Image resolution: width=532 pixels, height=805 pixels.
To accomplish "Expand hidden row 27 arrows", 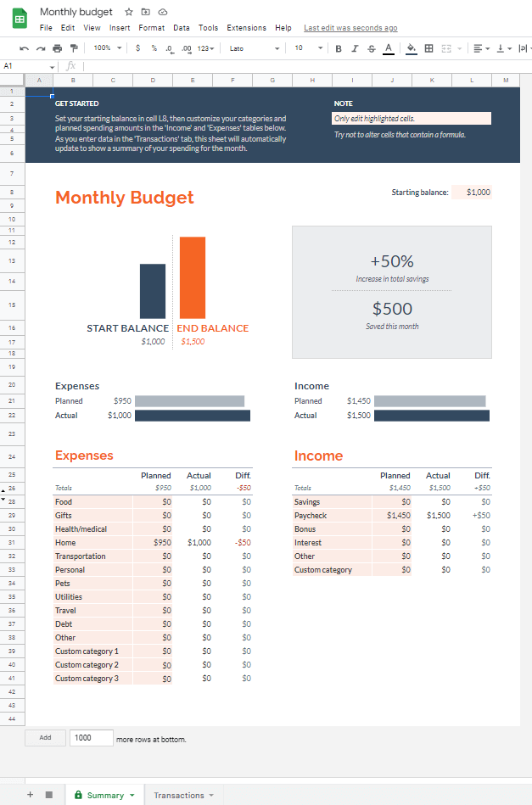I will 3,495.
